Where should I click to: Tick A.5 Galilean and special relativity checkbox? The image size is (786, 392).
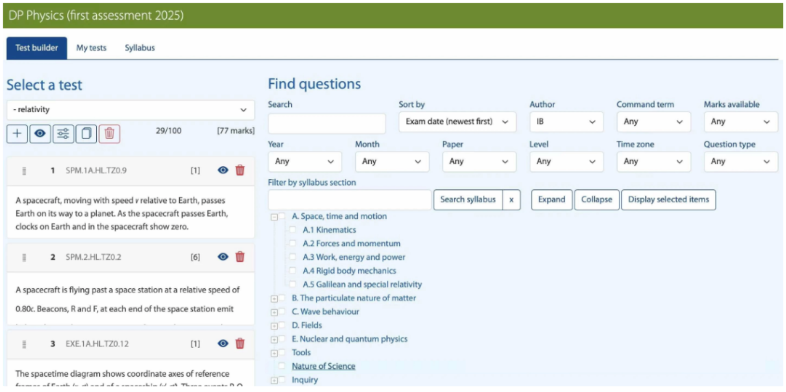tap(292, 284)
